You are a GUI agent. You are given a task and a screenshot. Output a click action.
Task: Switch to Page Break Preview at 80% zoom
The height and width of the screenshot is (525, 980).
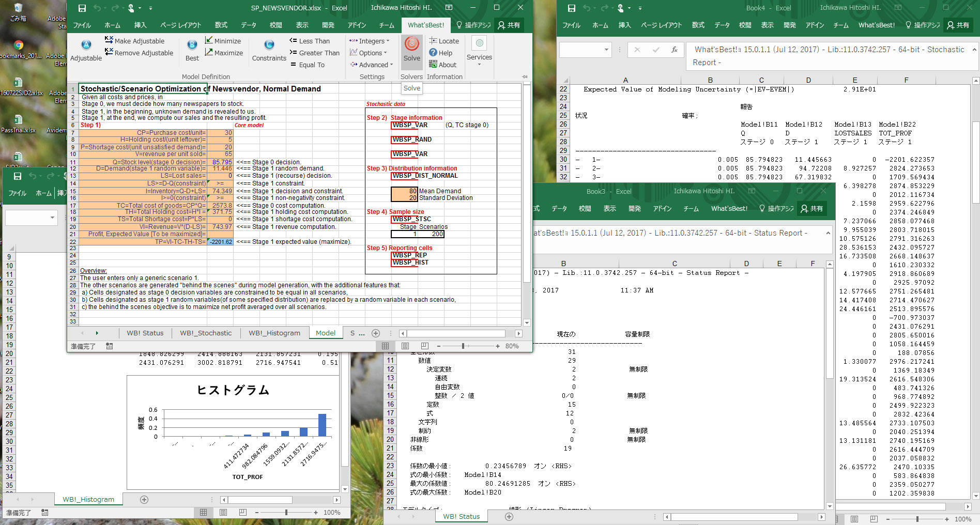tap(424, 346)
